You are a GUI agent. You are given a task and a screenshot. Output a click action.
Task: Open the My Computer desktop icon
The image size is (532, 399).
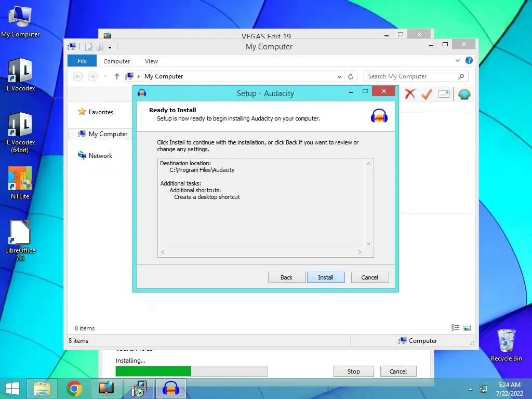(20, 21)
